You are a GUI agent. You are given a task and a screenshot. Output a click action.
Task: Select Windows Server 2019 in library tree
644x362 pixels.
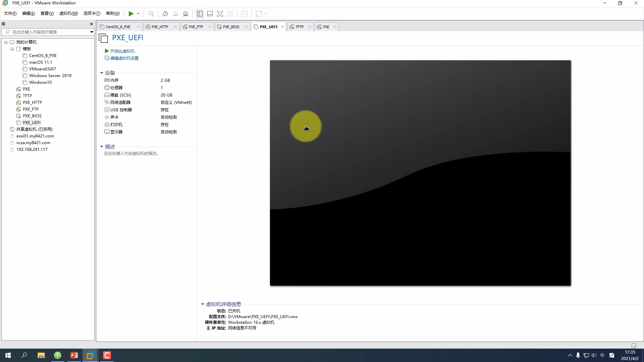[50, 75]
